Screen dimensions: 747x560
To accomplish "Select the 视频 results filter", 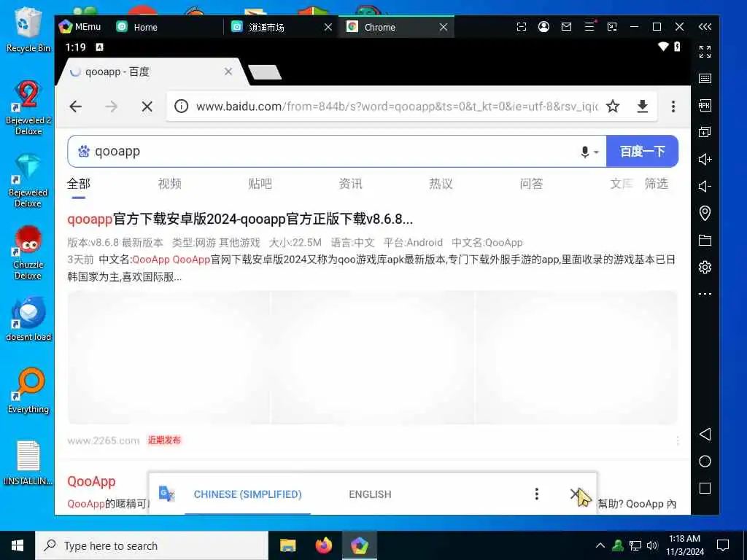I will coord(169,184).
